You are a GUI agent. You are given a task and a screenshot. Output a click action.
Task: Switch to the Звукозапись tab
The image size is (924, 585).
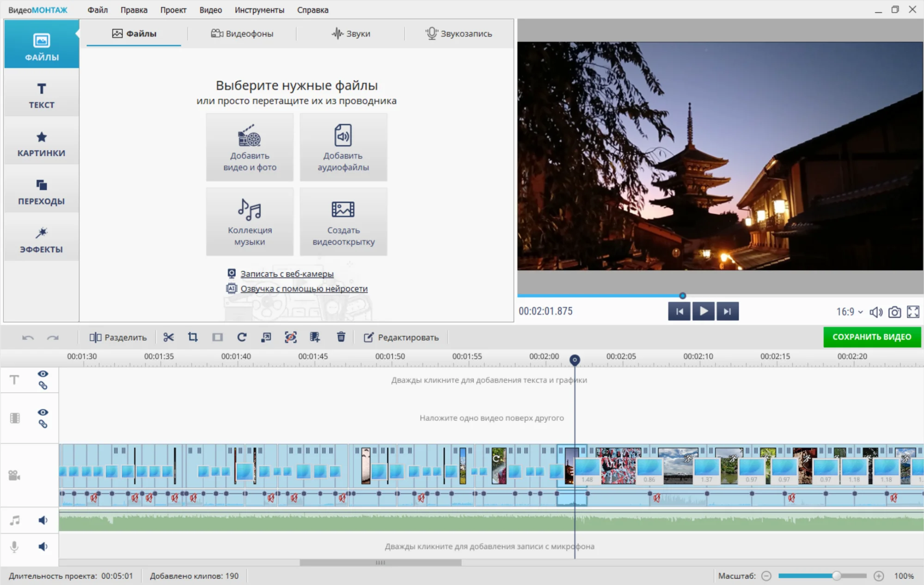(459, 33)
